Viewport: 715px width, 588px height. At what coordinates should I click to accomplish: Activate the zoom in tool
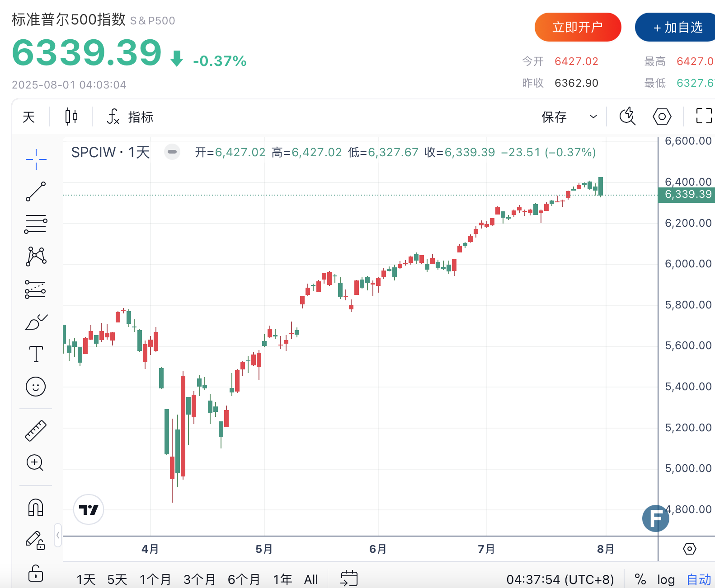pyautogui.click(x=36, y=463)
